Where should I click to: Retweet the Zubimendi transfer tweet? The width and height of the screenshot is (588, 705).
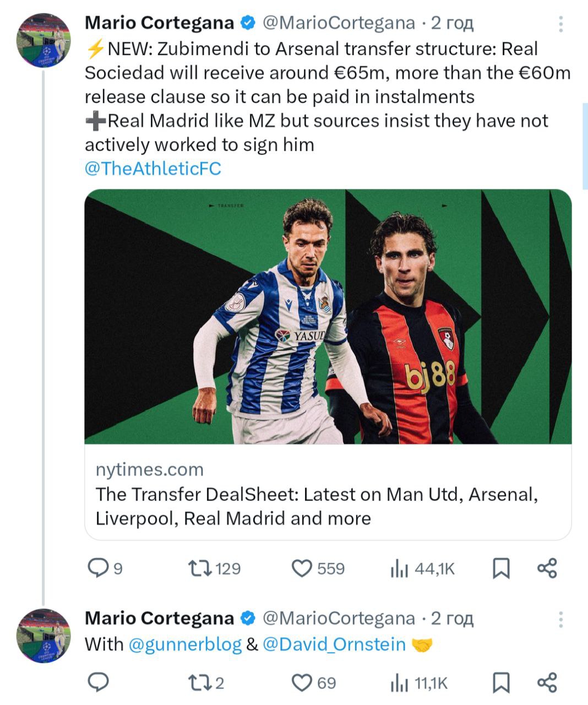(200, 568)
